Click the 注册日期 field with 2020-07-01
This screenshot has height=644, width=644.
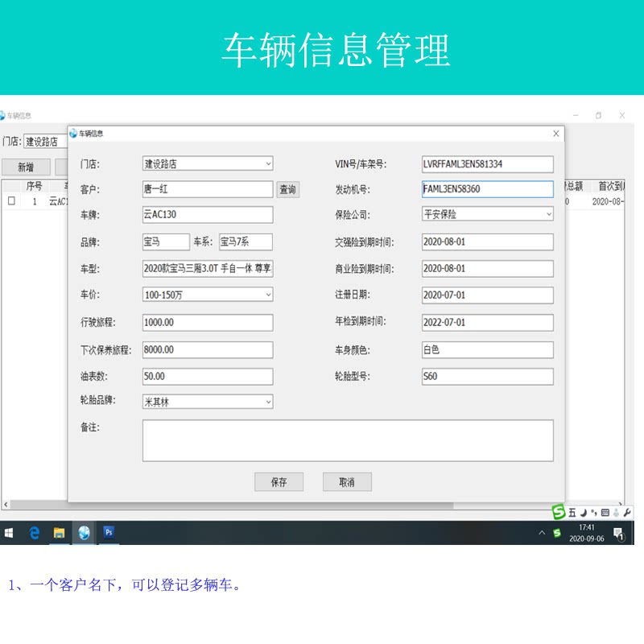click(x=488, y=295)
